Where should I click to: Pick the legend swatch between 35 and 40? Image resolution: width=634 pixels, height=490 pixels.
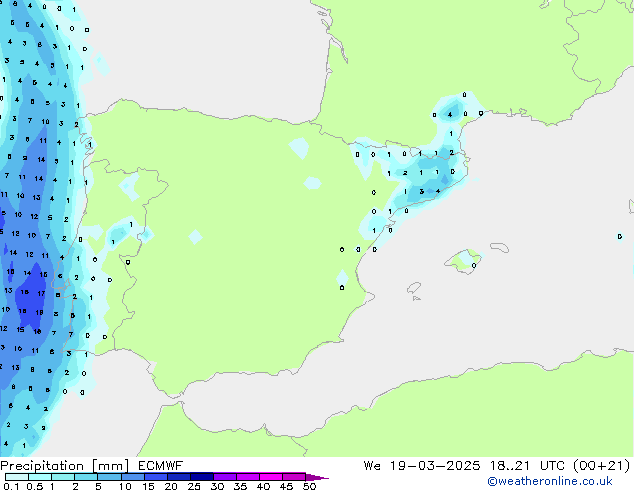[x=247, y=477]
